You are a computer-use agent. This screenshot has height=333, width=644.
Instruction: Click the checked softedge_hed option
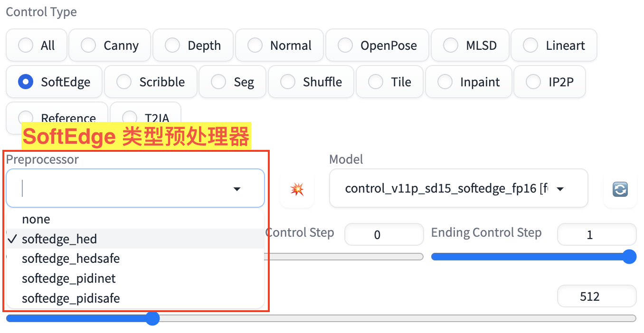click(59, 239)
